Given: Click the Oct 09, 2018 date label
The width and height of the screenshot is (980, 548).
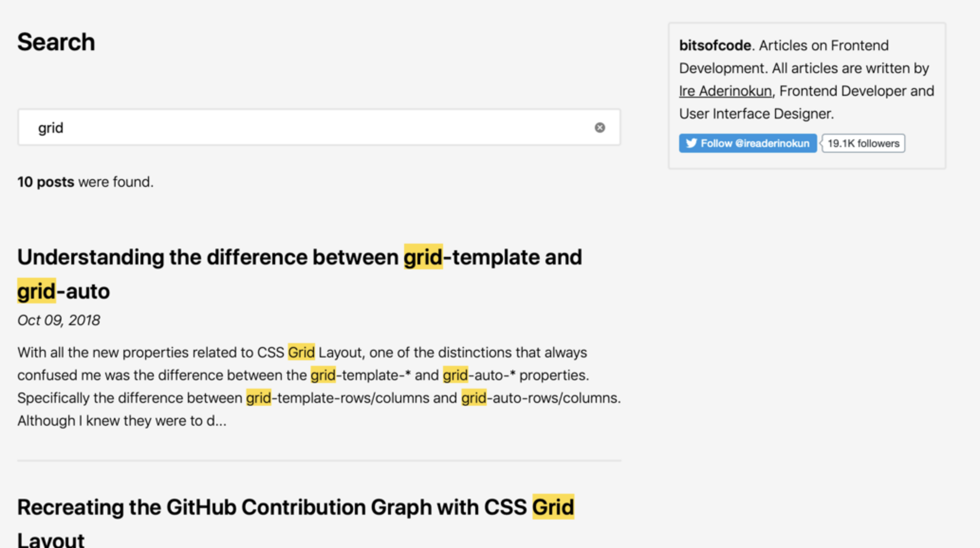Looking at the screenshot, I should (x=58, y=320).
